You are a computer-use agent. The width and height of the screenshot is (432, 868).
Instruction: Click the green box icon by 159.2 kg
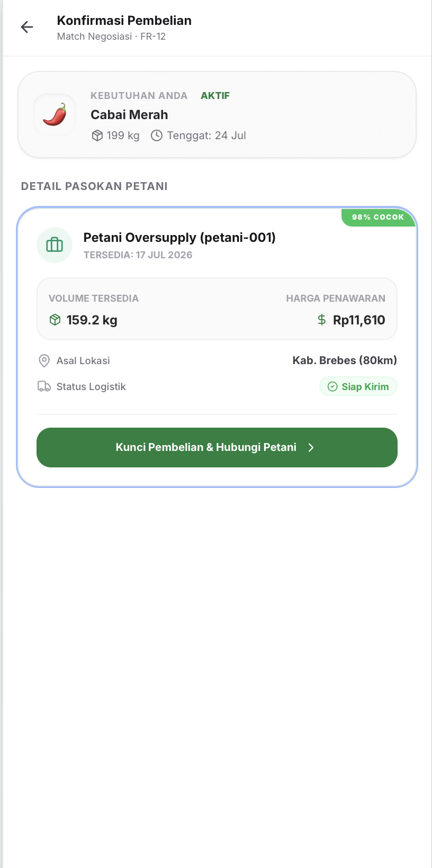55,320
